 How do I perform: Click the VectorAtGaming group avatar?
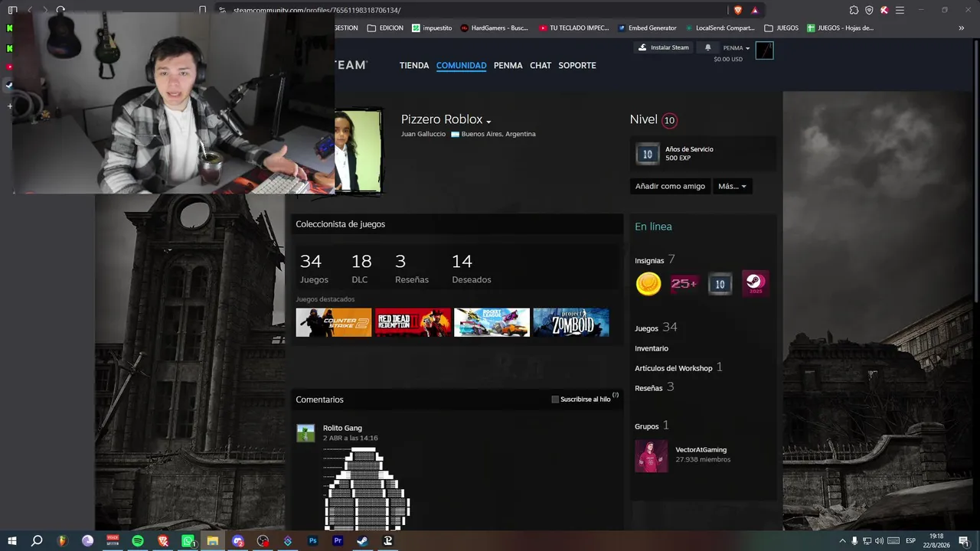click(x=651, y=456)
